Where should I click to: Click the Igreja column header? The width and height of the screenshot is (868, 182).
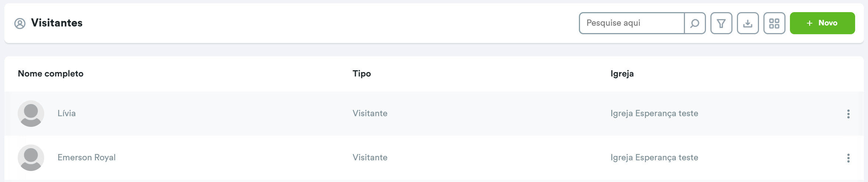pos(622,74)
